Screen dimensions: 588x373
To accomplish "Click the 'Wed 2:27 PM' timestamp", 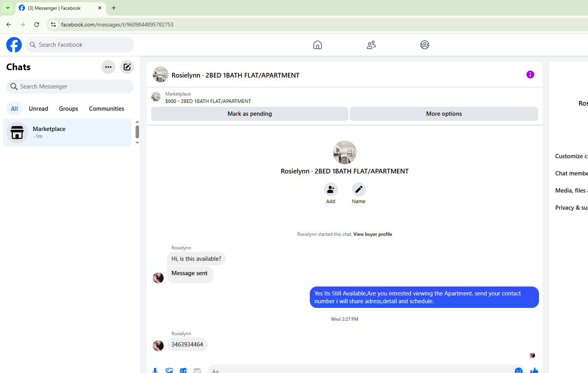I will click(344, 319).
